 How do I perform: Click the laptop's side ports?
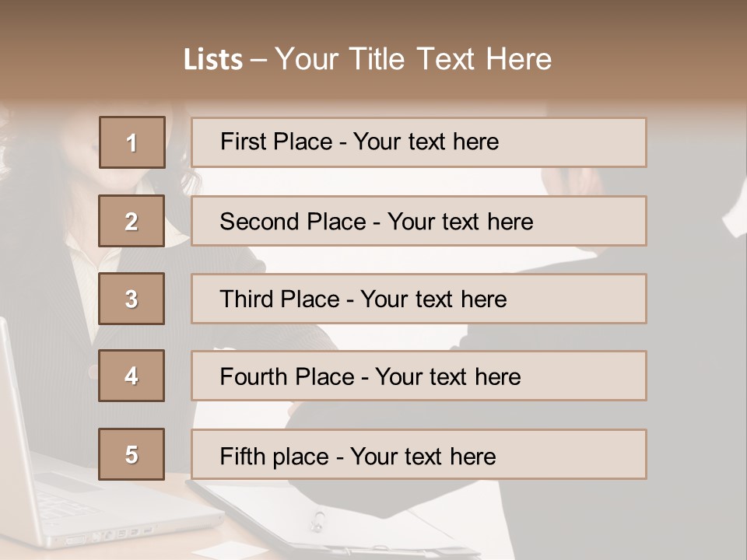click(117, 534)
